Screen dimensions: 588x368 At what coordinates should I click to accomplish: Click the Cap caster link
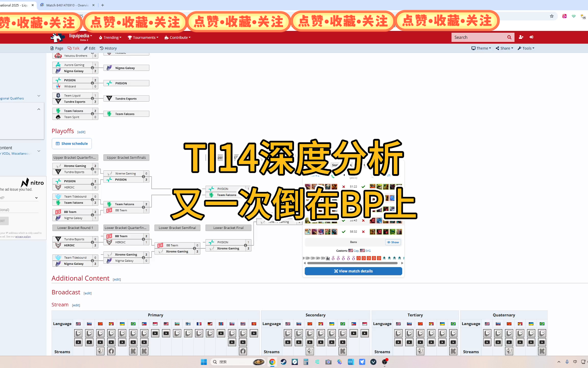(x=356, y=251)
